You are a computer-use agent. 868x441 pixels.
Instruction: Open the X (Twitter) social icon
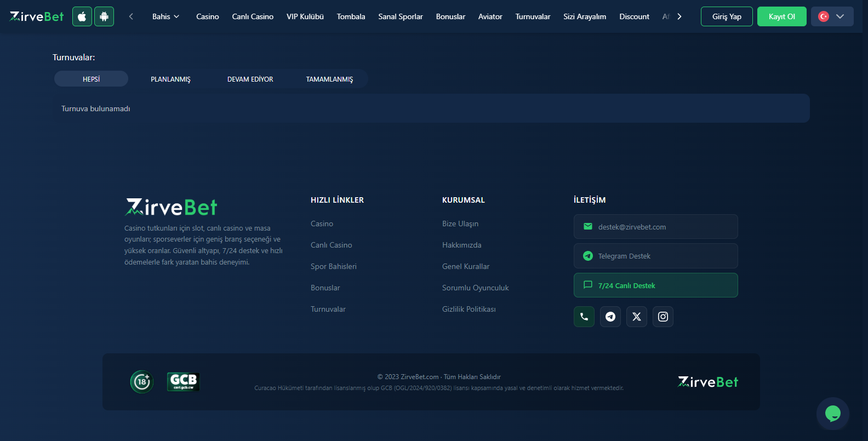[637, 317]
